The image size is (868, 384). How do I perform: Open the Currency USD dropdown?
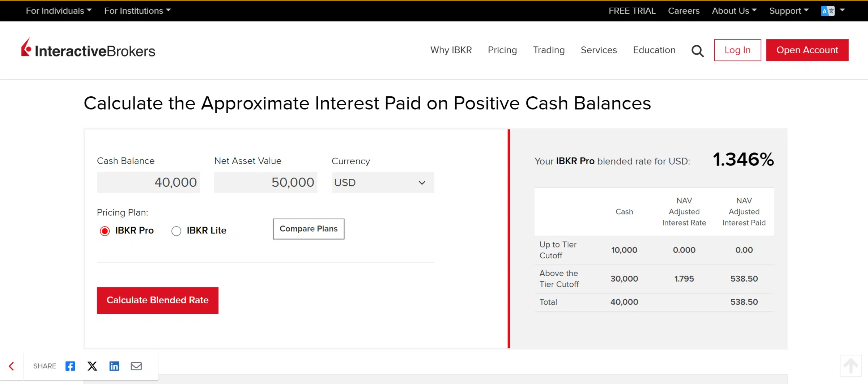[383, 183]
